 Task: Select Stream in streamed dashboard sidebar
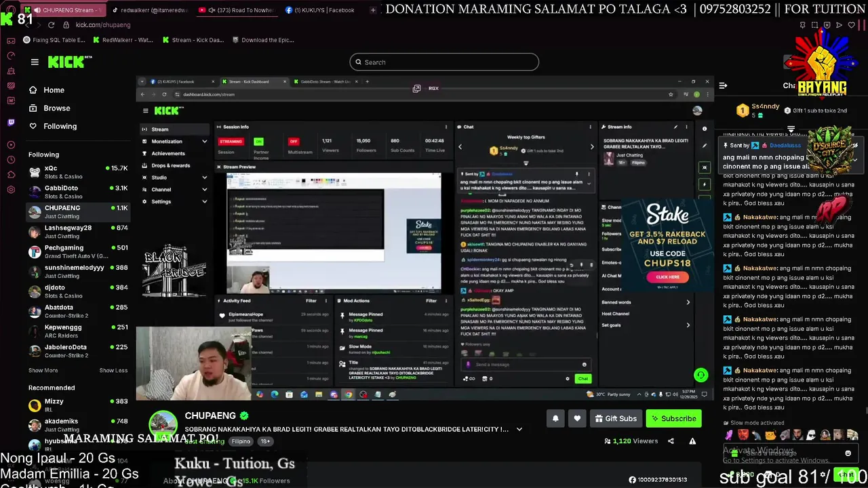click(x=175, y=129)
